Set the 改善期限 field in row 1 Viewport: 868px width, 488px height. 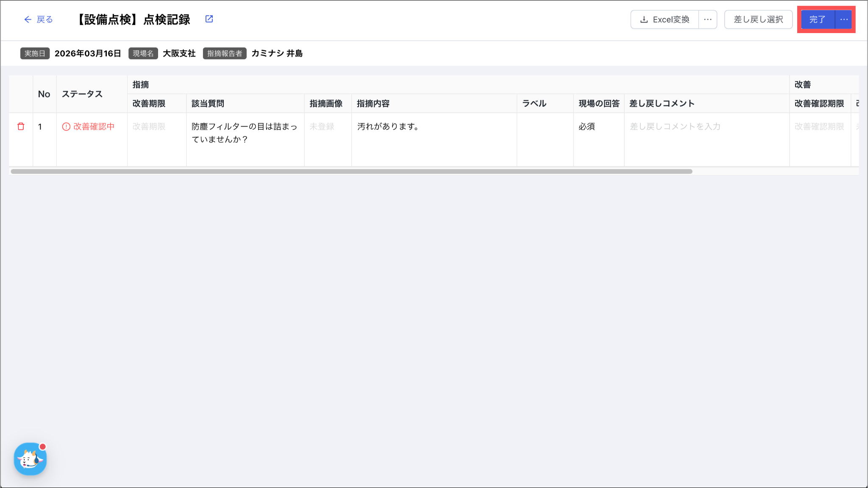[x=149, y=127]
